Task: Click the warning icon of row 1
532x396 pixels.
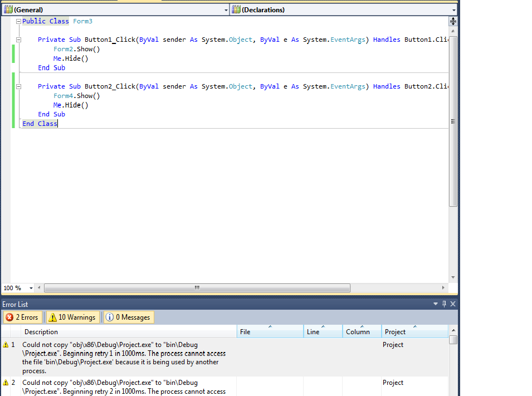Action: 6,345
